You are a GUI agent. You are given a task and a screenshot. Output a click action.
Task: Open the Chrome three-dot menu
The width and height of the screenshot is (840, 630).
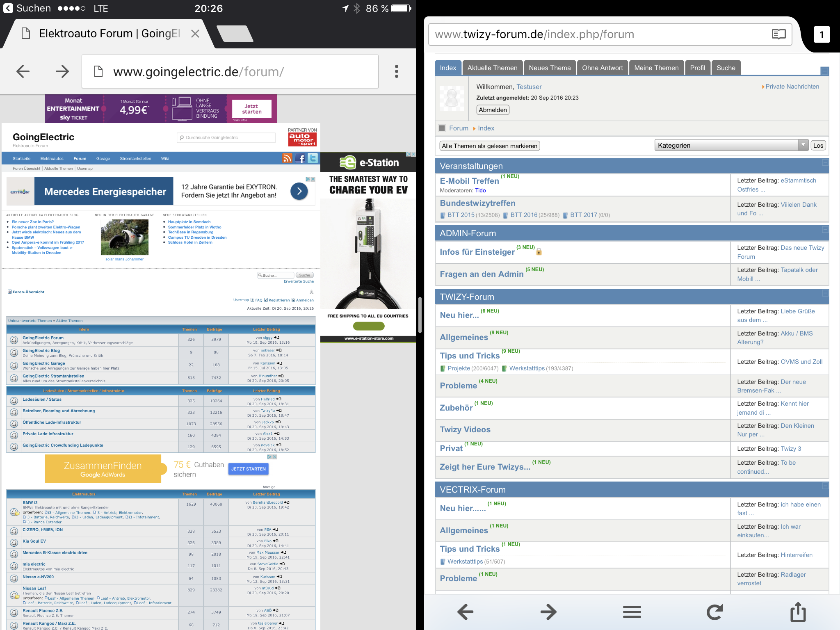click(x=396, y=71)
